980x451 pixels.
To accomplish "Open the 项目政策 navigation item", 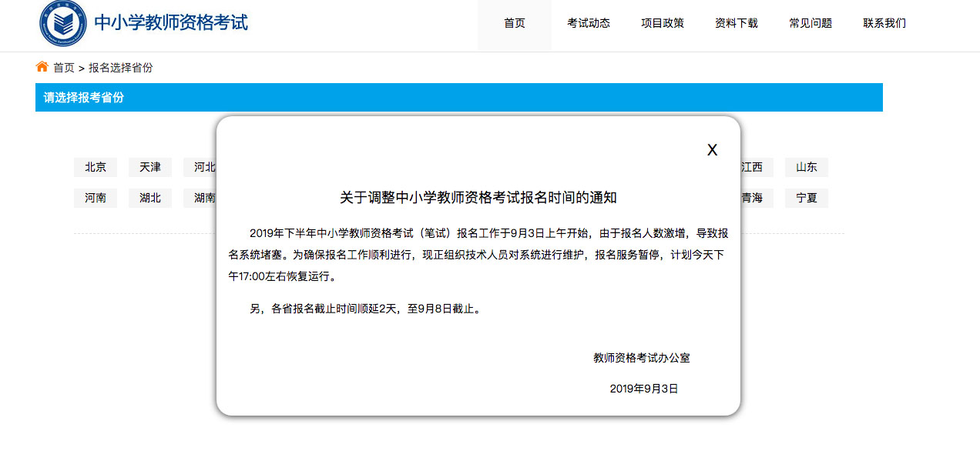I will (663, 24).
